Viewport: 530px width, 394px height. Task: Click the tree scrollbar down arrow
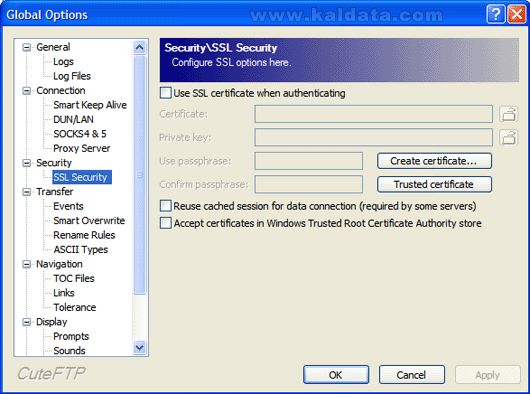(x=140, y=348)
